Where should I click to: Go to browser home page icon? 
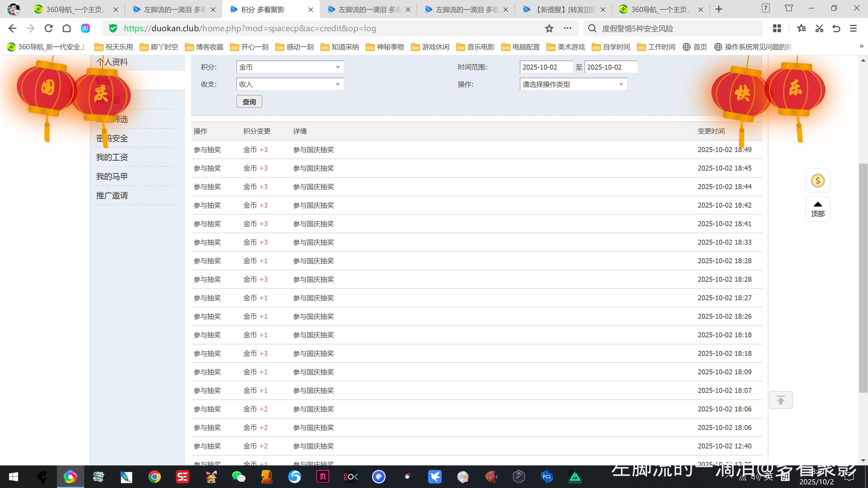tap(67, 28)
